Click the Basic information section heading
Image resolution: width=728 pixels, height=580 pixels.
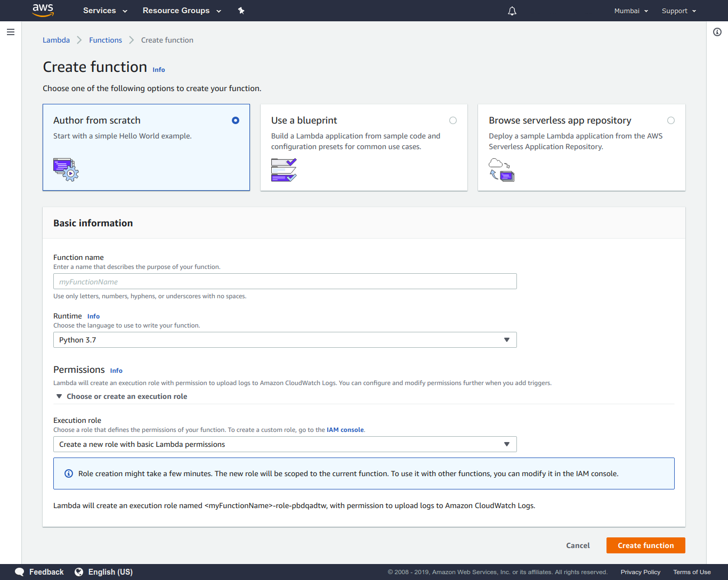93,223
